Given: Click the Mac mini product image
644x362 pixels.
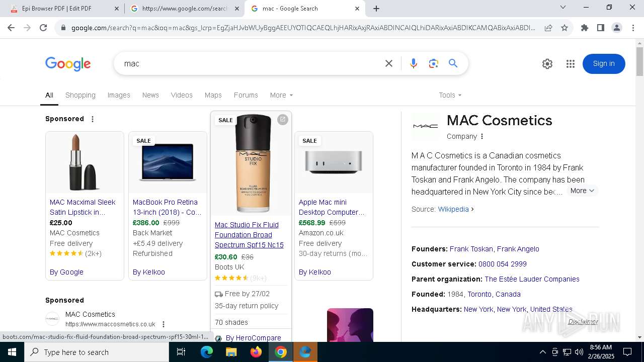Looking at the screenshot, I should click(x=334, y=162).
